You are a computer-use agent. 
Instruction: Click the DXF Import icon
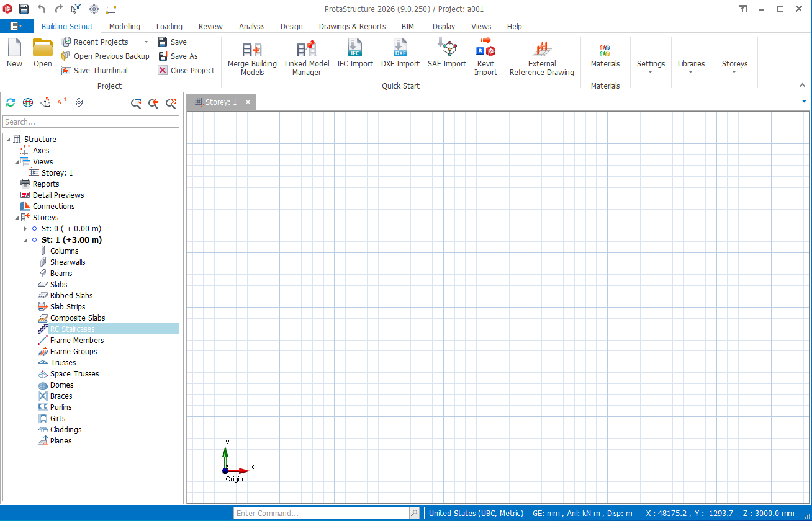click(x=400, y=49)
